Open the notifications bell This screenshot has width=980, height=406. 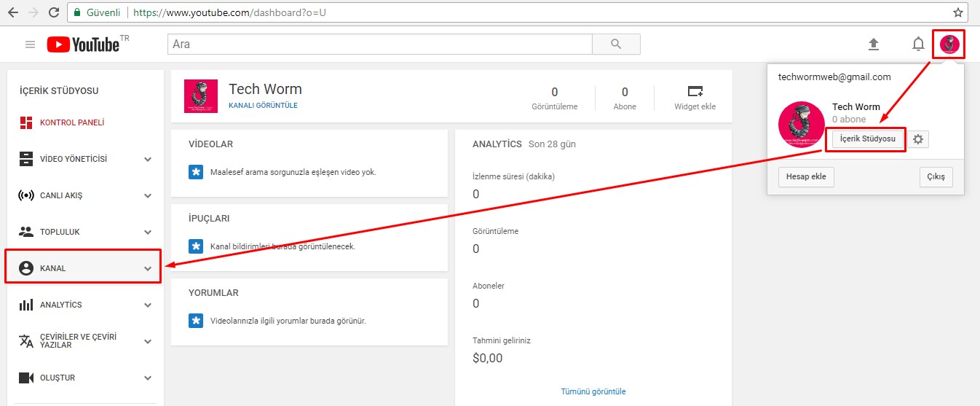coord(918,44)
